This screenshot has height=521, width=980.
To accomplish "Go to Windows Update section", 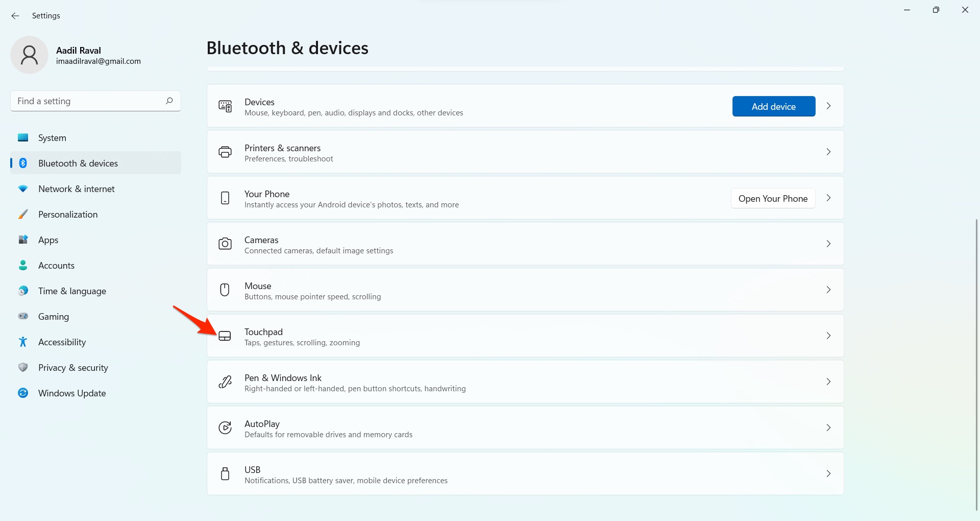I will [72, 393].
